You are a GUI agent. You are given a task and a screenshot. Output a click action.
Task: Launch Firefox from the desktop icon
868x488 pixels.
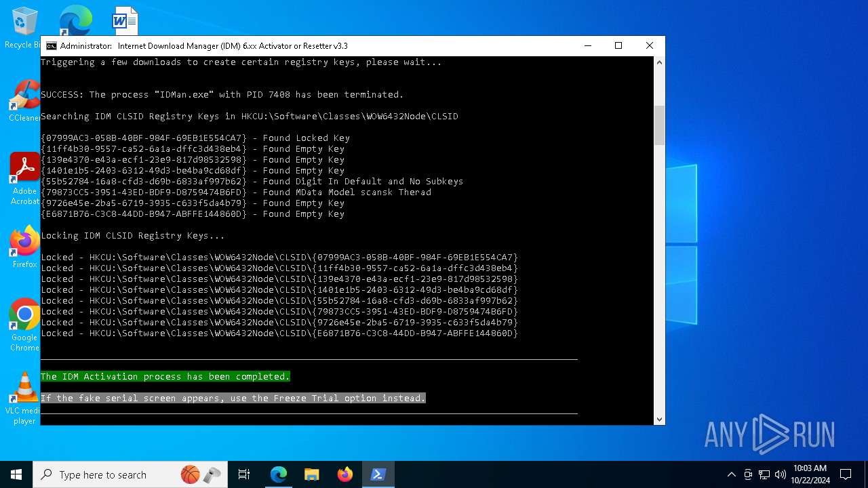click(x=24, y=247)
